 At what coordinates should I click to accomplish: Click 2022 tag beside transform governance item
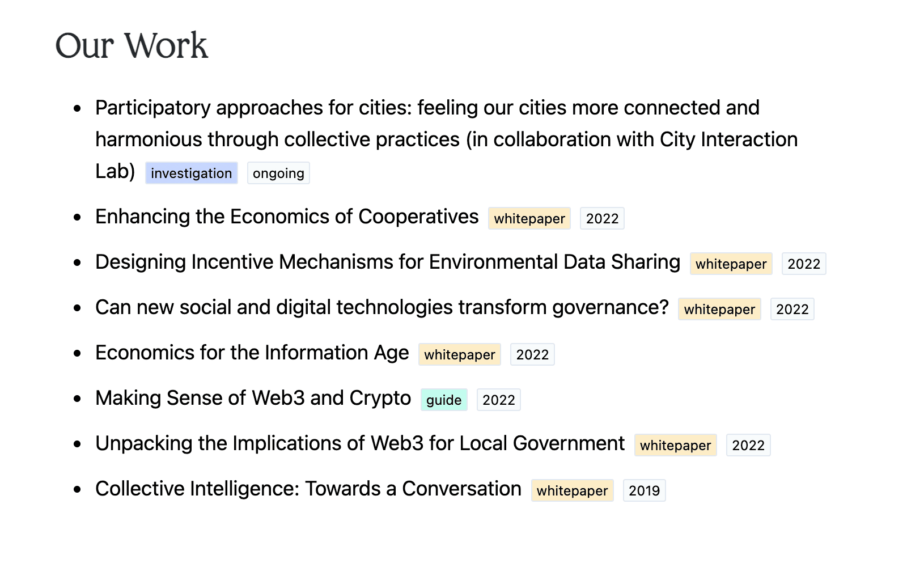click(x=792, y=310)
